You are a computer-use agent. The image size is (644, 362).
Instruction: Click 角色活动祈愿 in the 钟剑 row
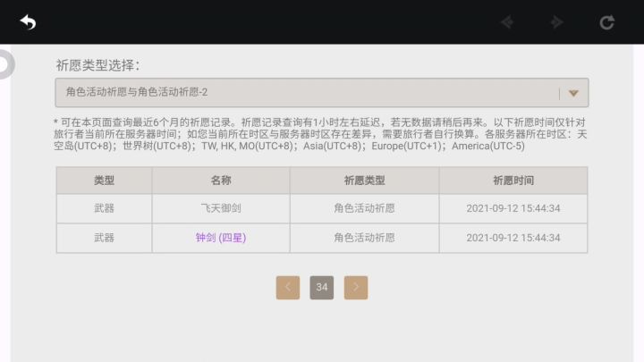364,238
